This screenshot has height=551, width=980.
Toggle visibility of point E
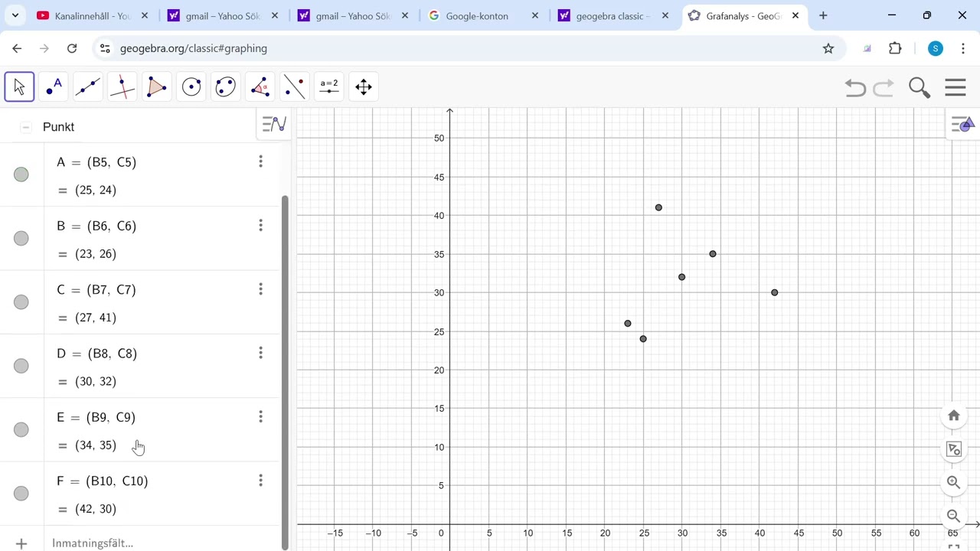[21, 429]
